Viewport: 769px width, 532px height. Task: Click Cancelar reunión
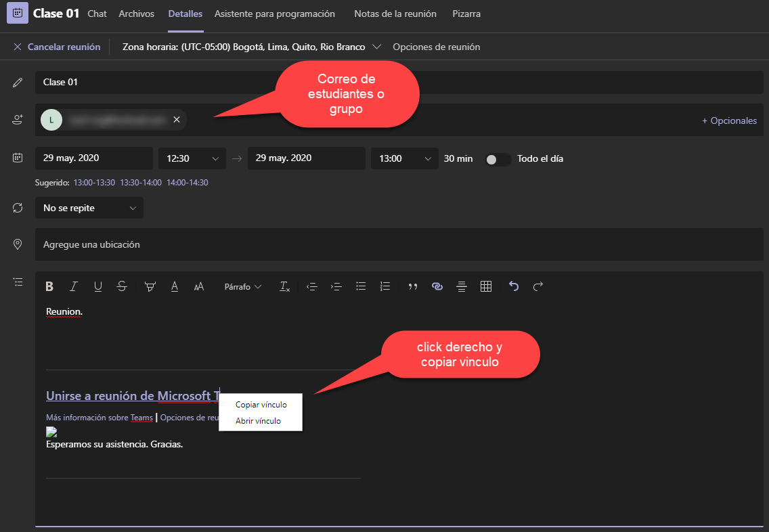(57, 47)
